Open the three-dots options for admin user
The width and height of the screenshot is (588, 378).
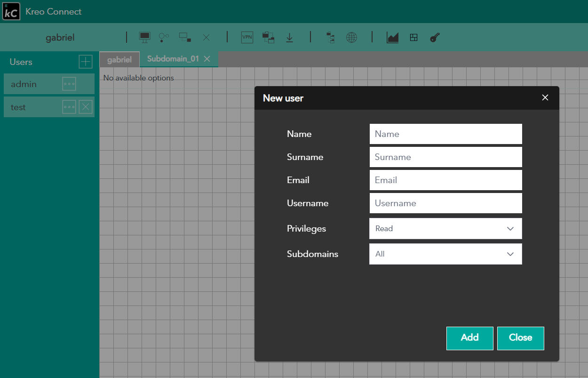[x=69, y=84]
